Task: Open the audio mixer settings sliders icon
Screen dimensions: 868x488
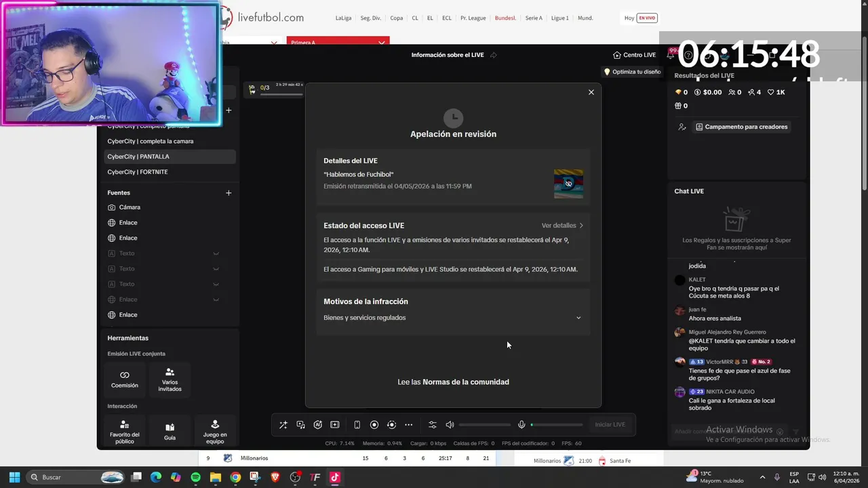Action: coord(433,425)
